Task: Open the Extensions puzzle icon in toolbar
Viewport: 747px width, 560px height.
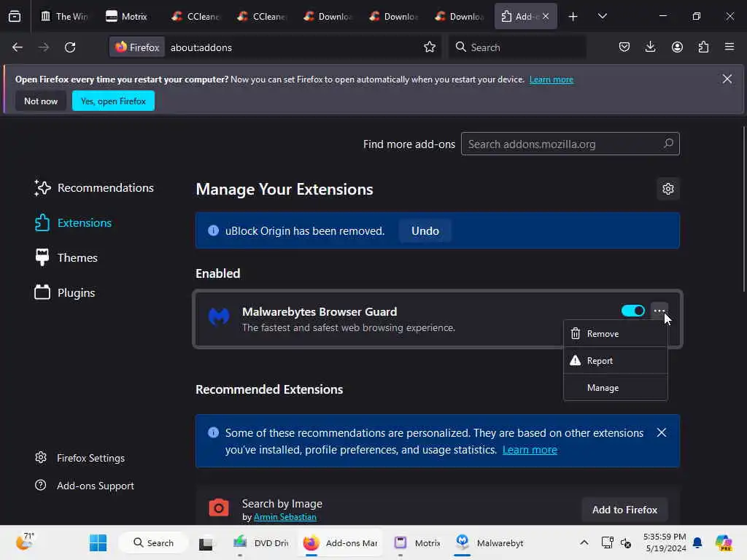Action: point(703,47)
